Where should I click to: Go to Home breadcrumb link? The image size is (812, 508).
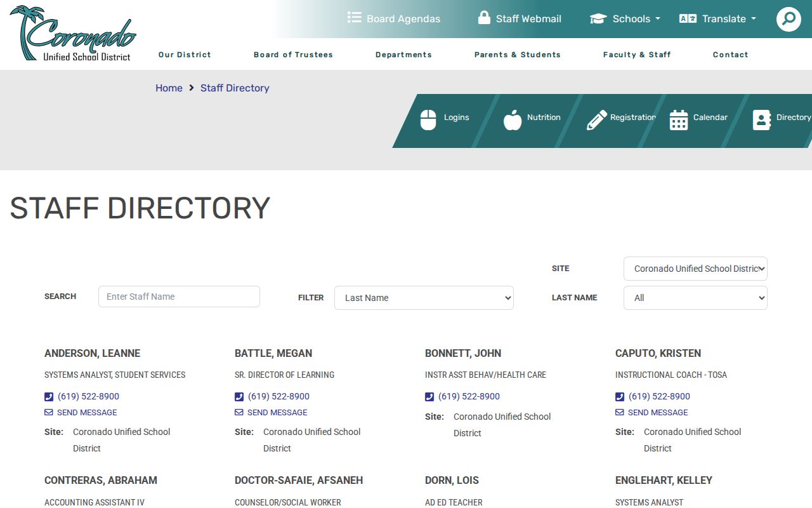coord(169,88)
